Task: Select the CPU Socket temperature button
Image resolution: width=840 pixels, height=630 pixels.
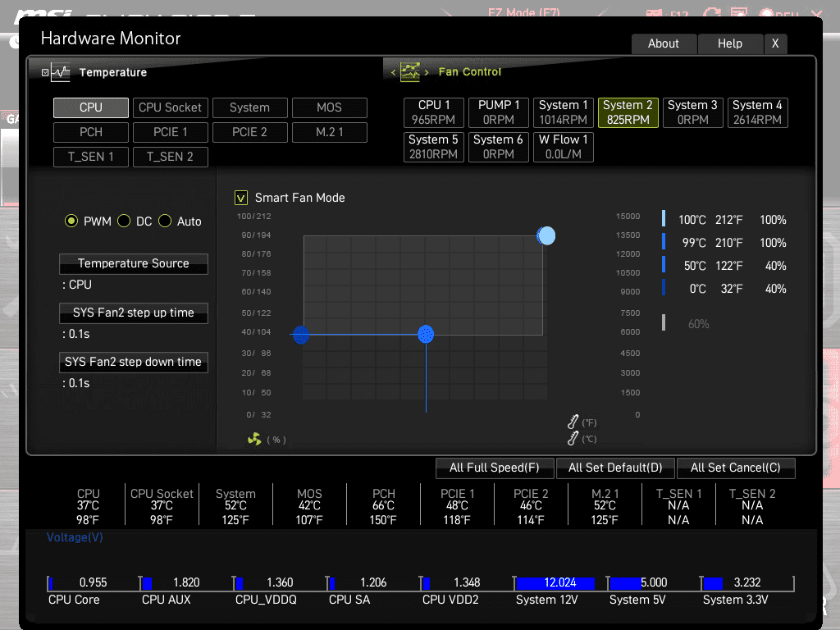Action: pos(171,107)
